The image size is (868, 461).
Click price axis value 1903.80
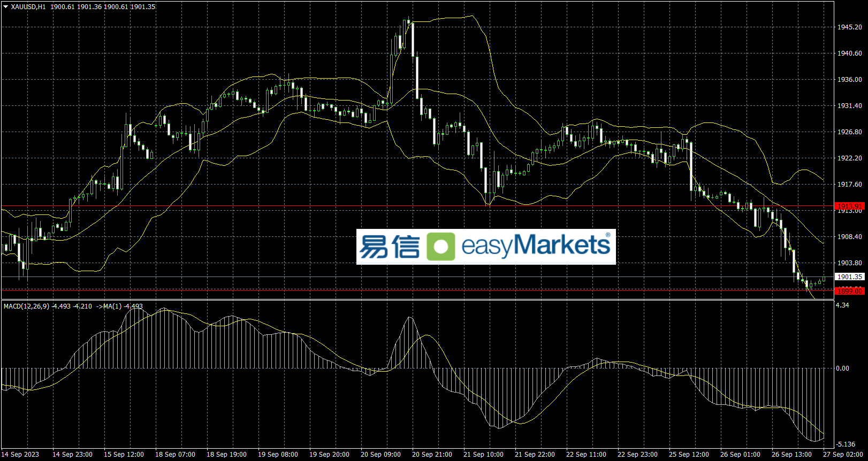(x=850, y=263)
